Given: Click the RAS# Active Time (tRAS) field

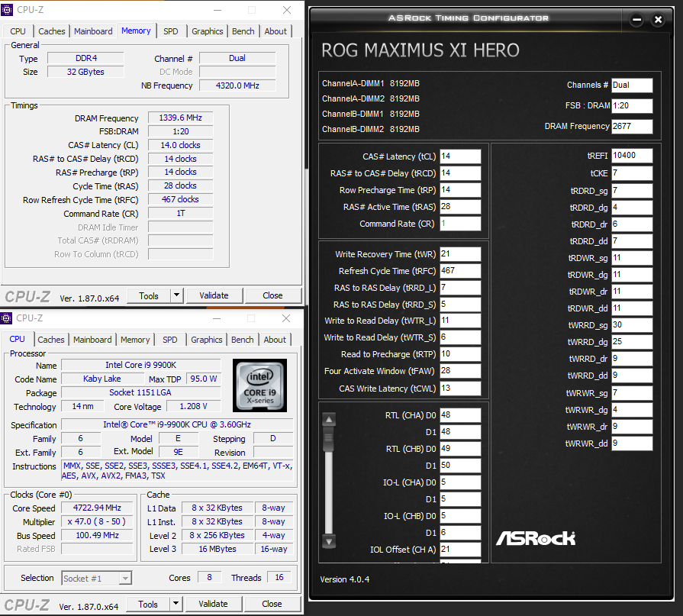Looking at the screenshot, I should (460, 207).
